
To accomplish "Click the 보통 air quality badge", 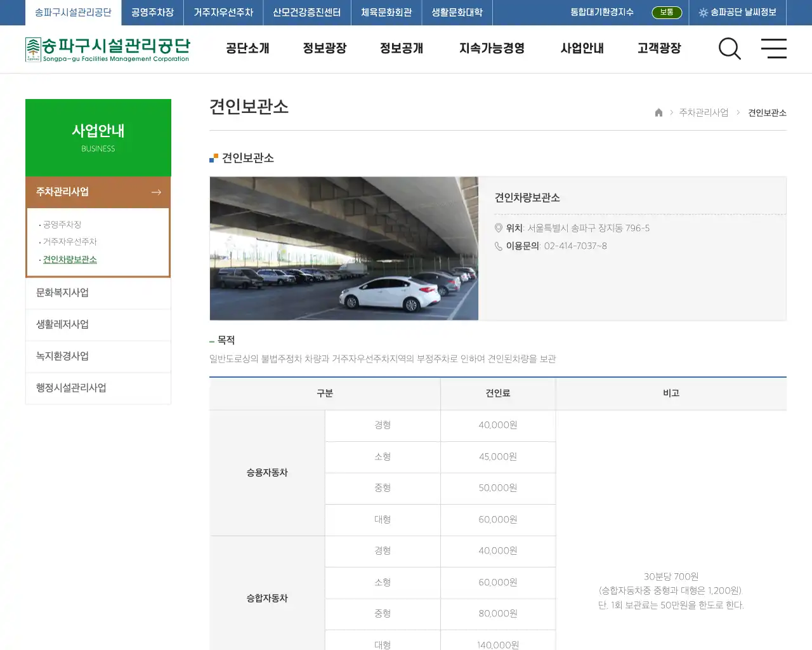I will (667, 12).
